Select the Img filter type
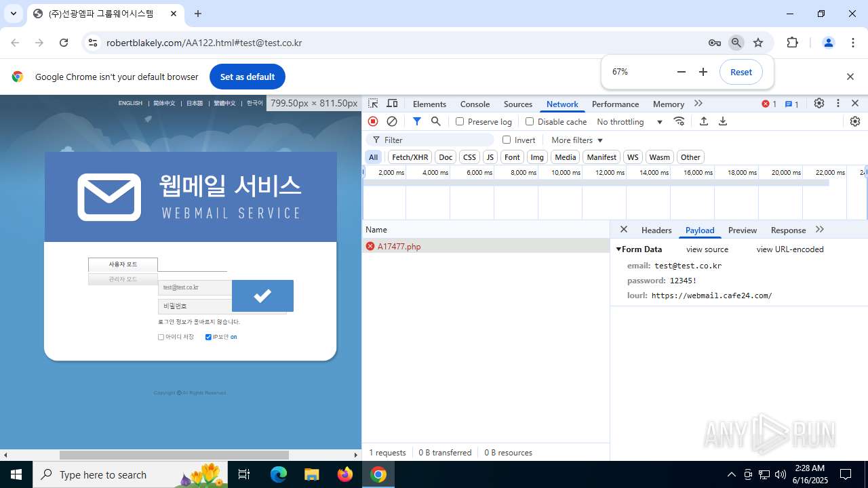This screenshot has width=868, height=488. 537,157
